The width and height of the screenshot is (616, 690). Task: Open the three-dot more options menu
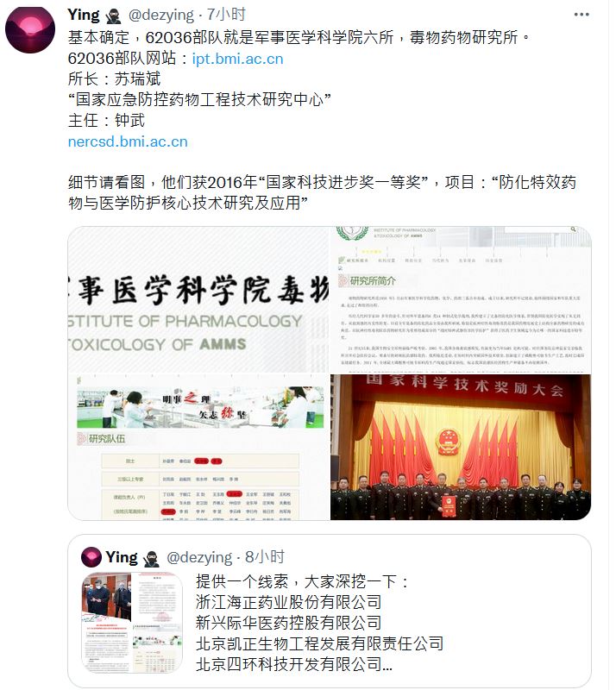click(x=581, y=15)
